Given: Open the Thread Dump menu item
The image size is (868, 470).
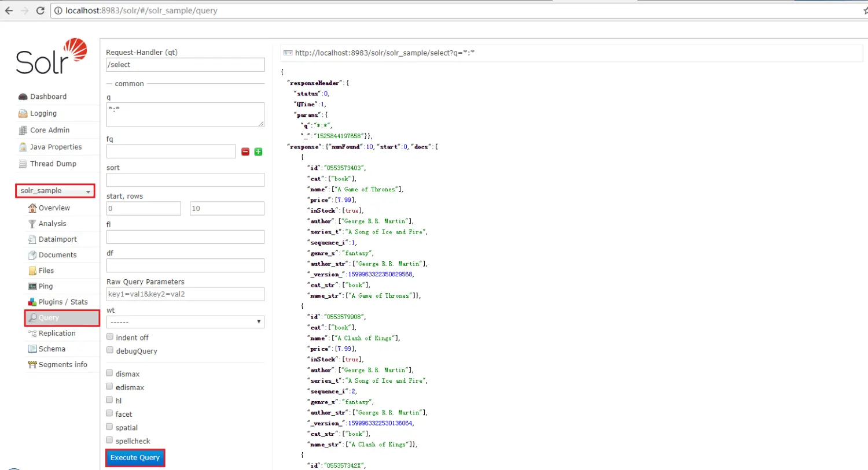Looking at the screenshot, I should click(53, 164).
